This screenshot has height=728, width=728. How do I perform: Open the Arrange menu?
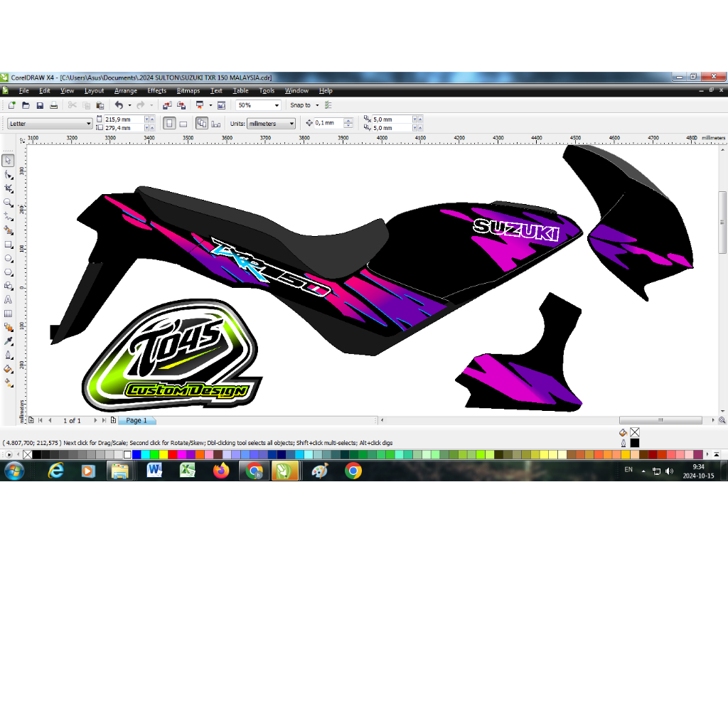point(125,90)
